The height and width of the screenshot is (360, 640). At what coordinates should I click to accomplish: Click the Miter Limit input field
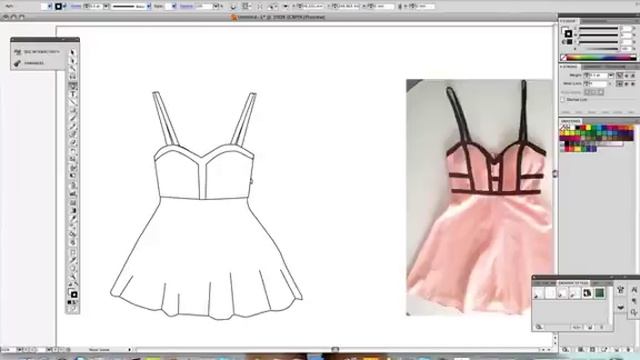tap(598, 83)
